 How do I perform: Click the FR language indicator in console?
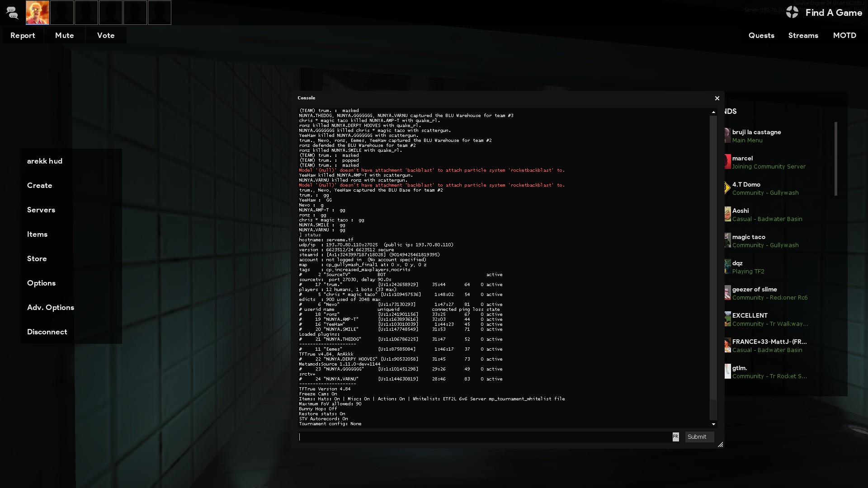click(675, 437)
